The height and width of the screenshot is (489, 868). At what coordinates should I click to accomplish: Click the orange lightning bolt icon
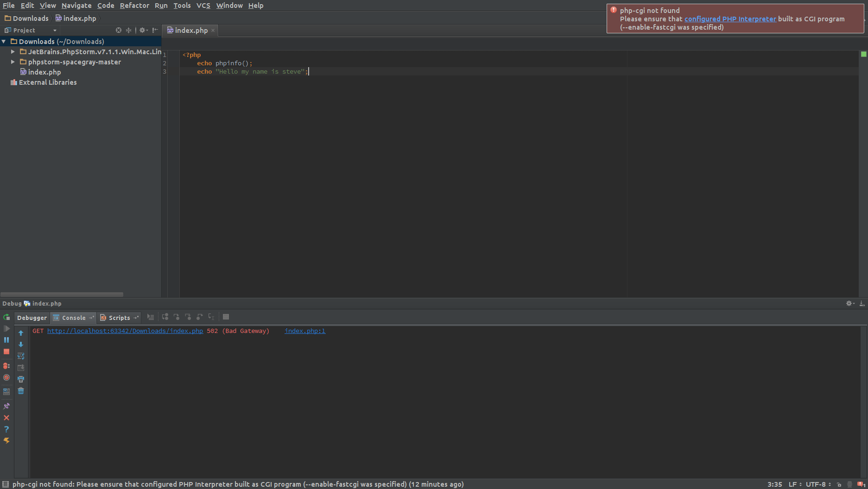pyautogui.click(x=6, y=441)
